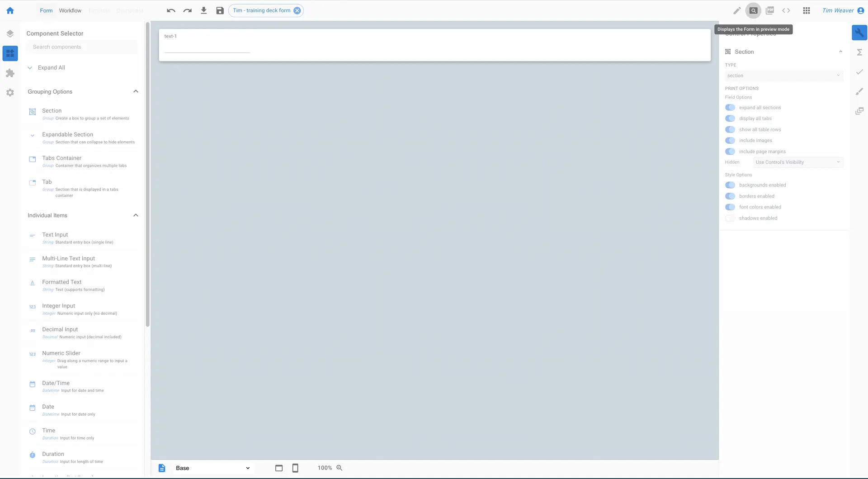The height and width of the screenshot is (479, 868).
Task: Select the brush styling panel icon
Action: pos(860,91)
